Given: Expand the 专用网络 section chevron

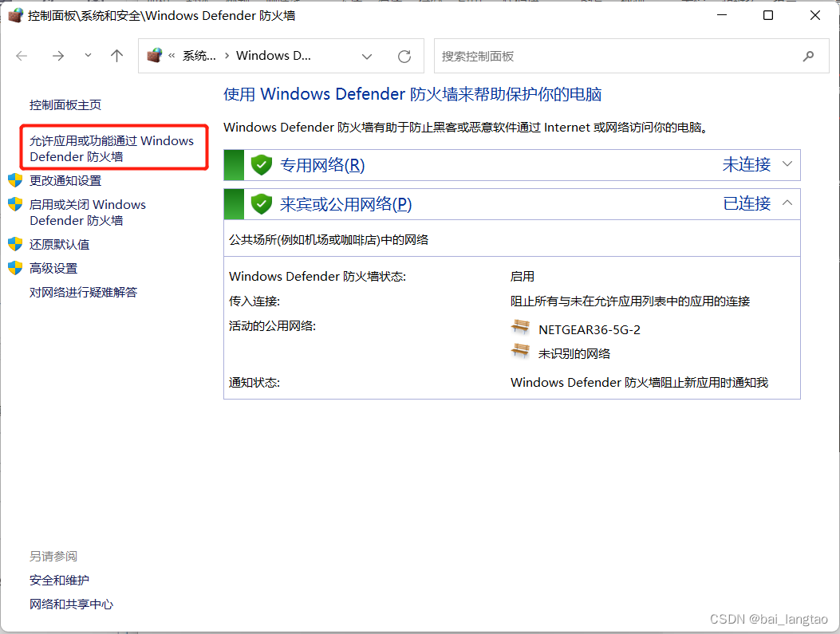Looking at the screenshot, I should (787, 163).
